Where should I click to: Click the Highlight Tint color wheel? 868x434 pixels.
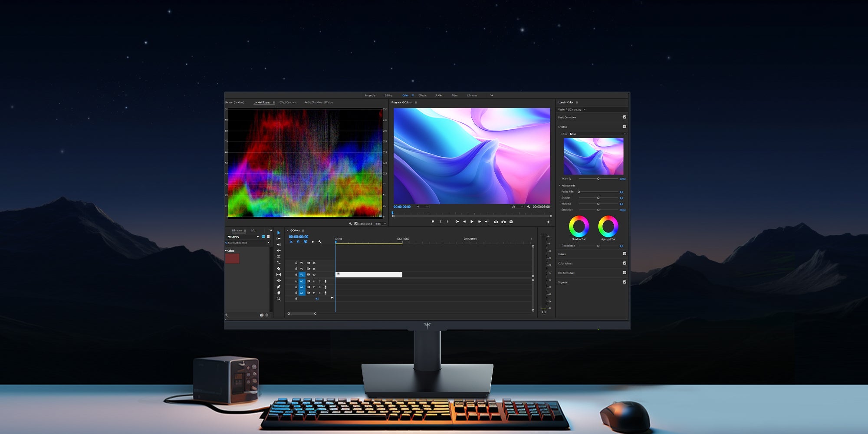click(x=608, y=226)
